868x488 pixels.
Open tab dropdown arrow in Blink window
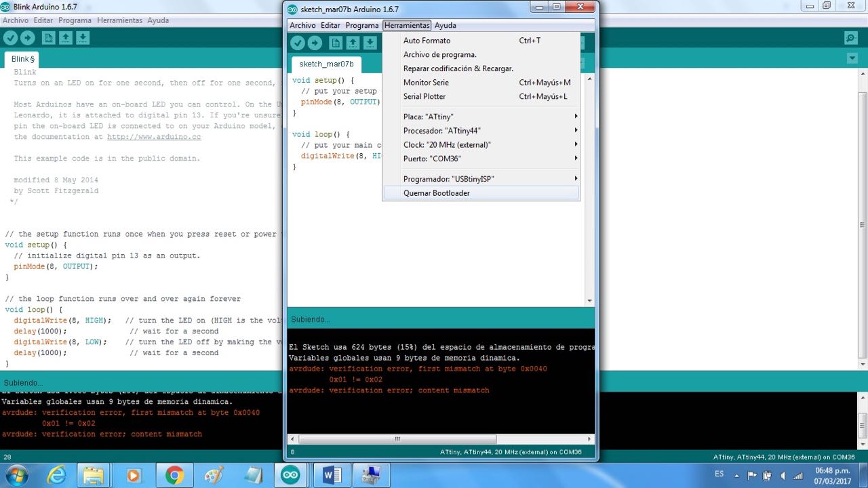(852, 58)
